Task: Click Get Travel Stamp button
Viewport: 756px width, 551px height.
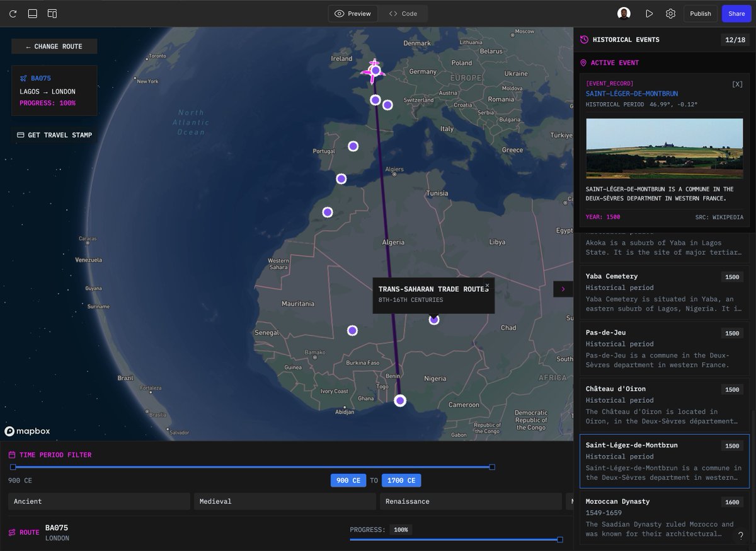Action: 54,135
